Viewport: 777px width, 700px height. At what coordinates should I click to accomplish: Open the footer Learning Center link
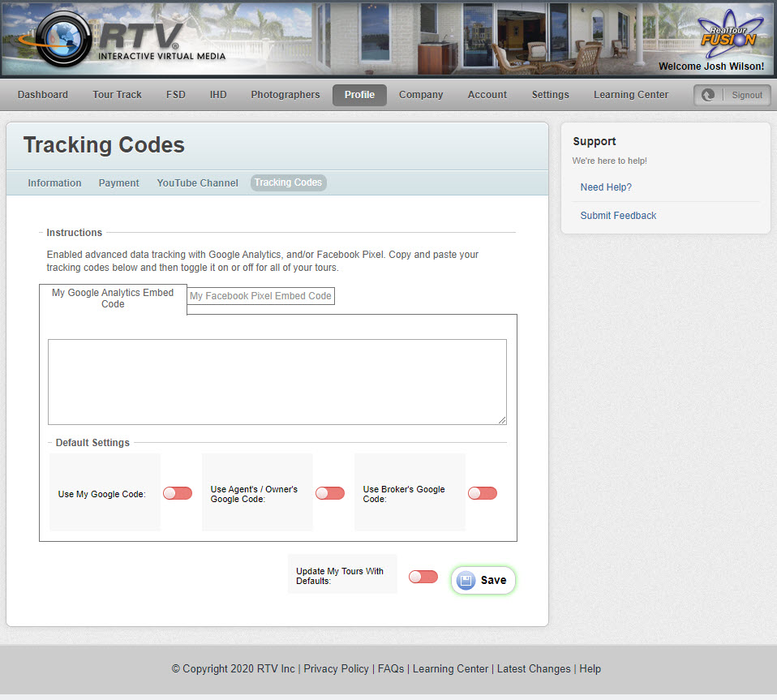click(450, 669)
